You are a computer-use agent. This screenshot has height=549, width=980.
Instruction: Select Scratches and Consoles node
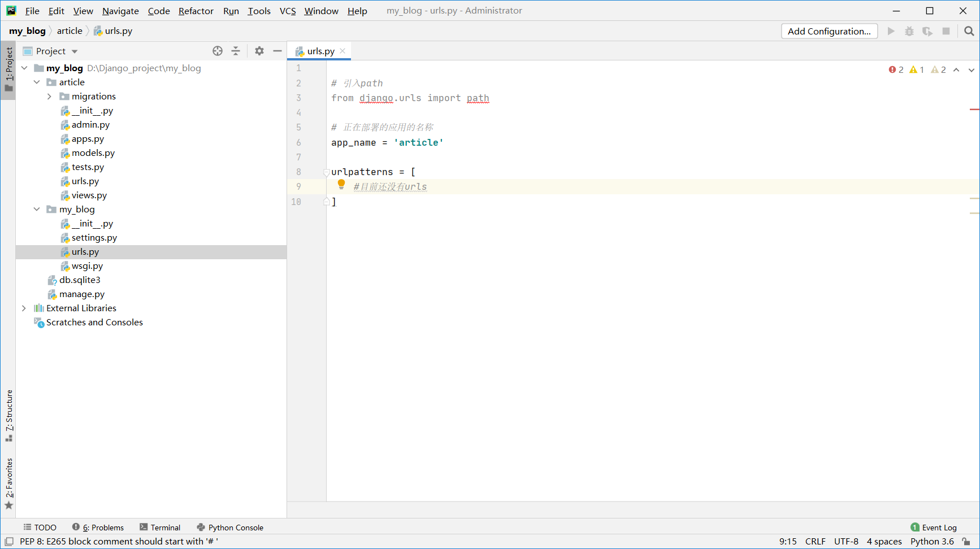click(94, 322)
